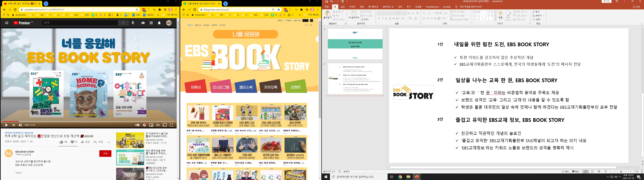This screenshot has height=180, width=644.
Task: Open the 너를 응원해 blog banner button
Action: click(245, 34)
